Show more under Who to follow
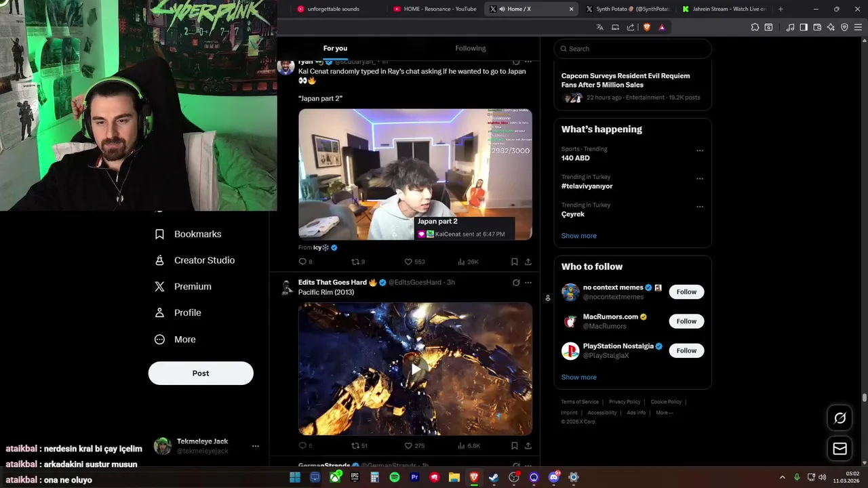Image resolution: width=868 pixels, height=488 pixels. [579, 378]
